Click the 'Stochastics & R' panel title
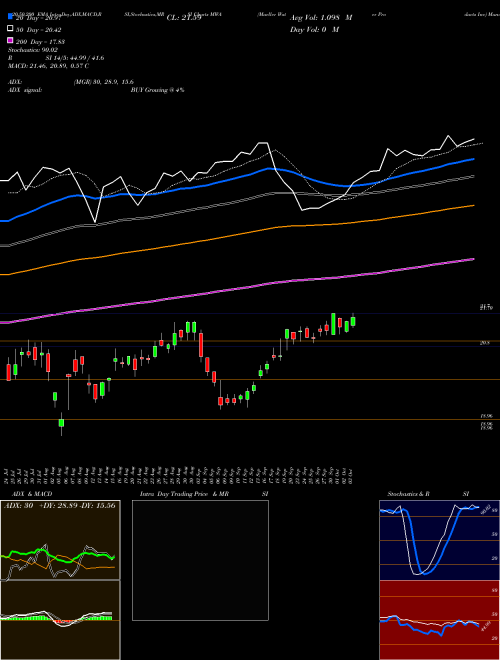Screen dimensions: 500x660 (408, 494)
